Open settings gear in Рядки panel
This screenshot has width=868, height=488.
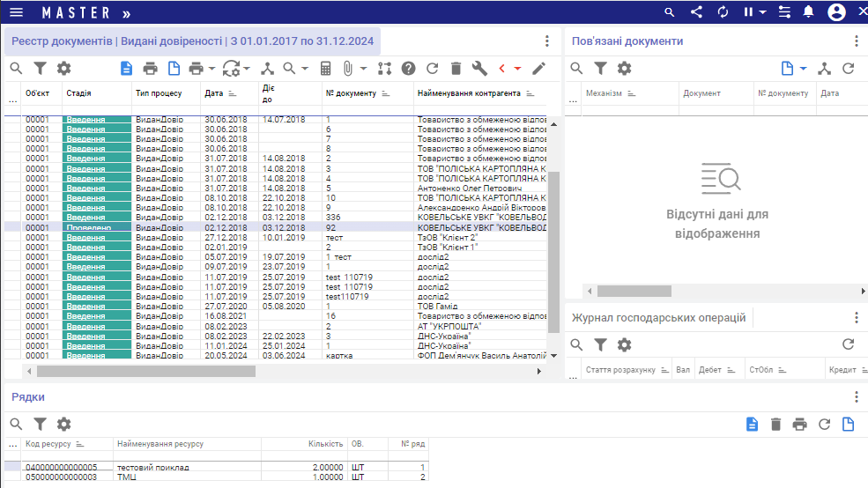click(x=63, y=424)
